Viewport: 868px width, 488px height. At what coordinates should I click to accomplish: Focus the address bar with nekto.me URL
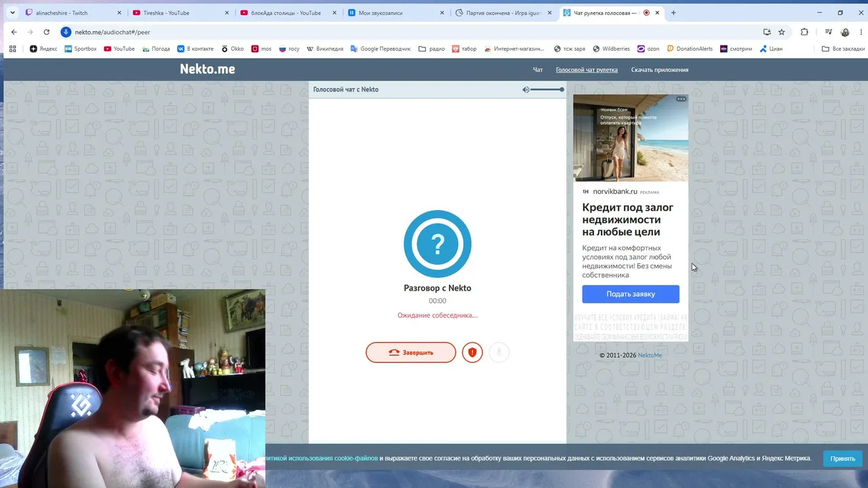407,32
